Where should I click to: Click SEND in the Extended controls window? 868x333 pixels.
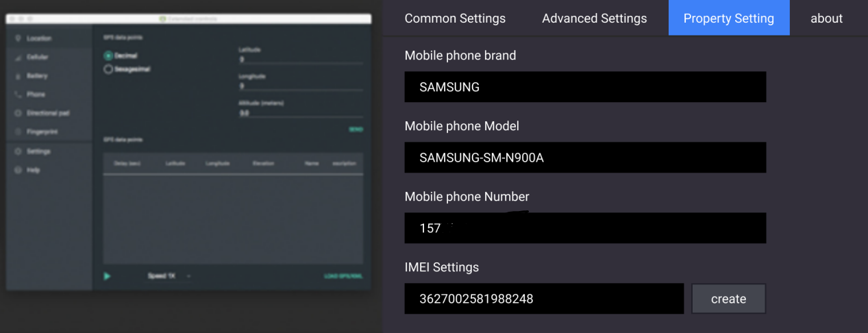click(x=356, y=129)
